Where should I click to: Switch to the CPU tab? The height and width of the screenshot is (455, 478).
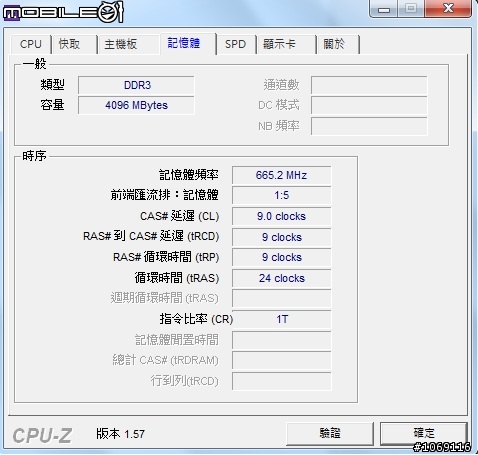point(31,44)
